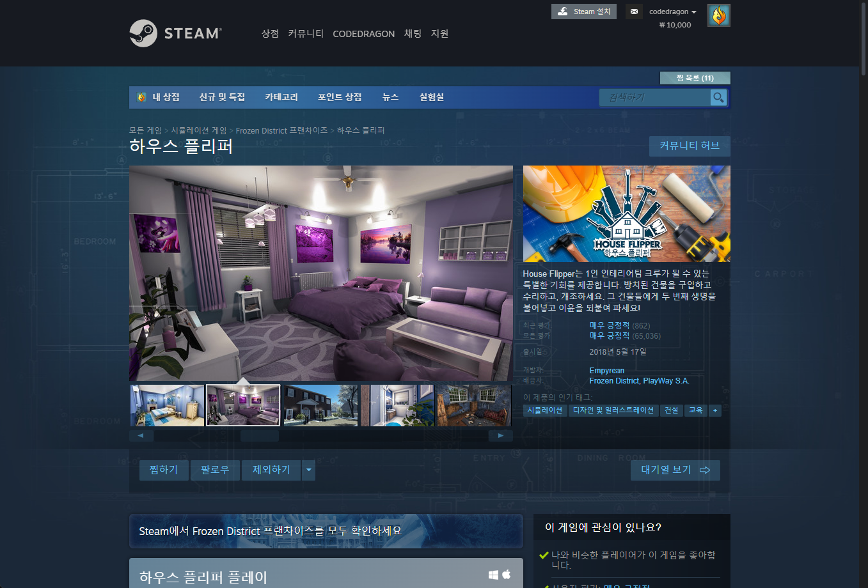The height and width of the screenshot is (588, 868).
Task: Open 채팅 menu
Action: click(413, 33)
